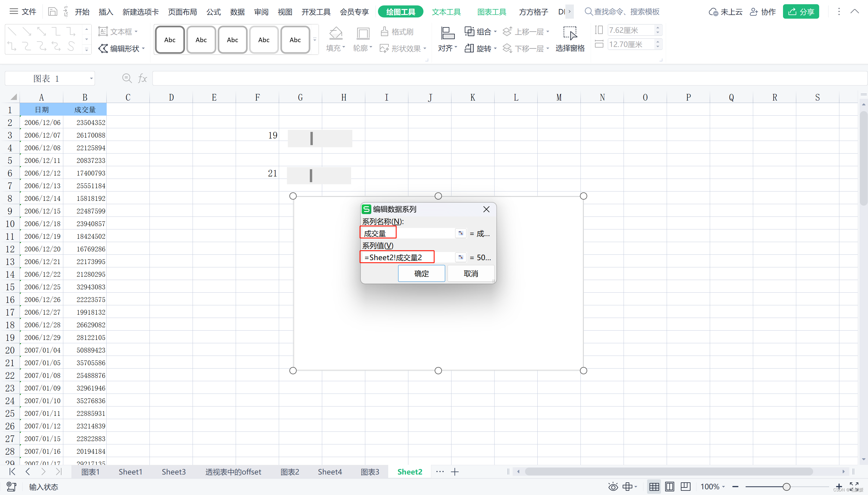Open the 选择窗格 selection pane
This screenshot has height=495, width=868.
(x=570, y=39)
